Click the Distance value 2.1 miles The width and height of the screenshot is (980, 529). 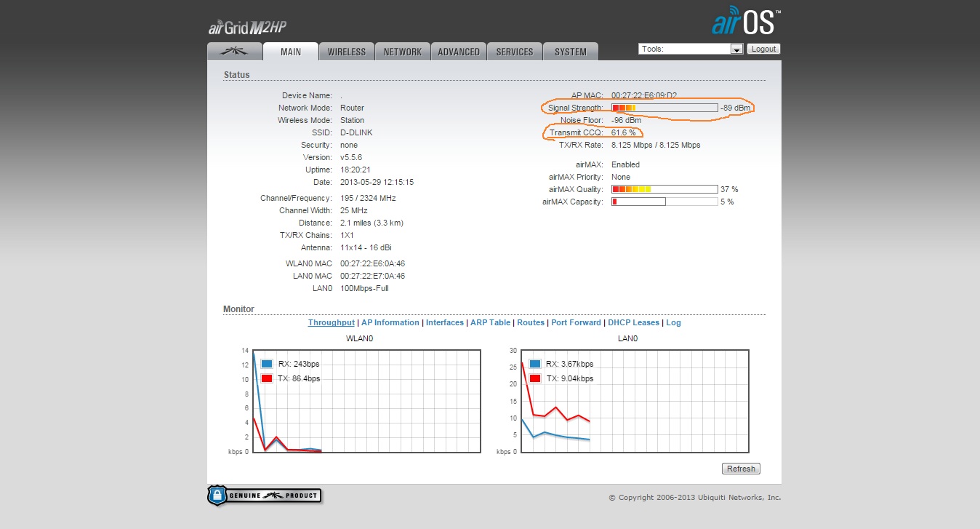(371, 223)
